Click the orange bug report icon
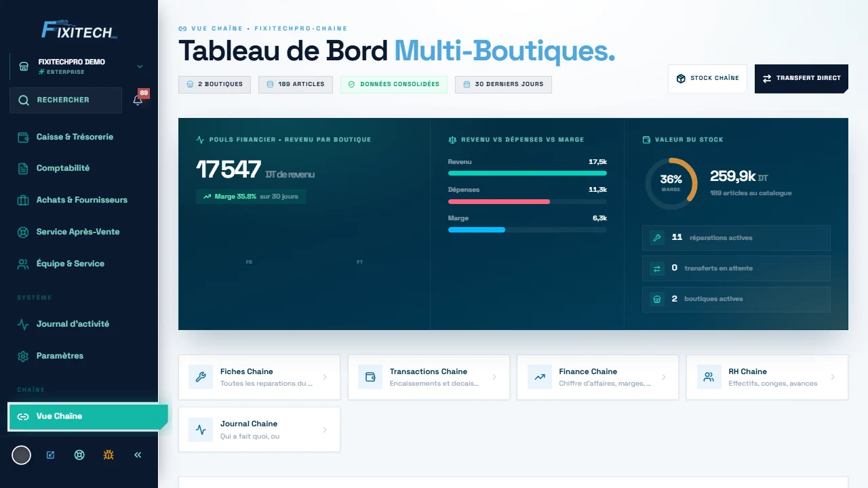 (108, 455)
